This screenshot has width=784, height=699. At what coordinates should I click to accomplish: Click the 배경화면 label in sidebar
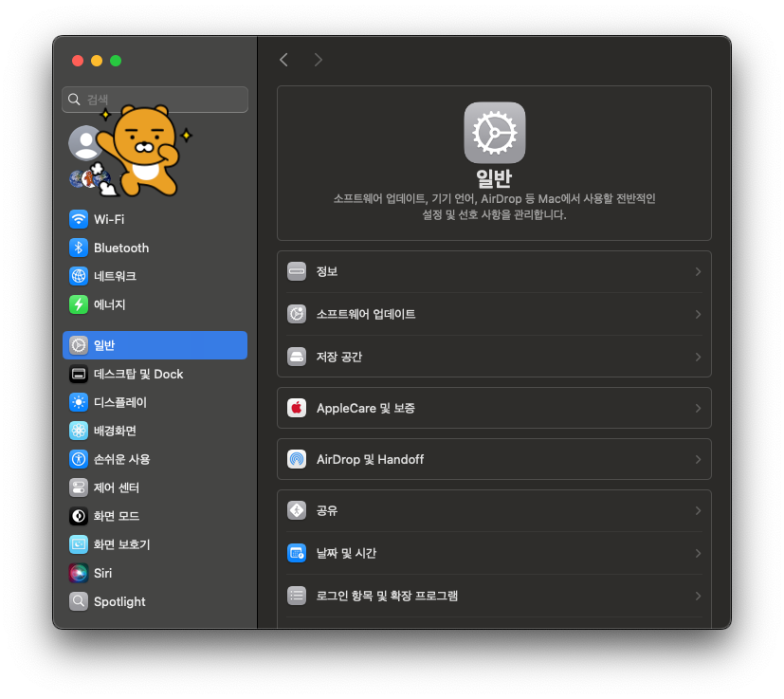pos(115,431)
